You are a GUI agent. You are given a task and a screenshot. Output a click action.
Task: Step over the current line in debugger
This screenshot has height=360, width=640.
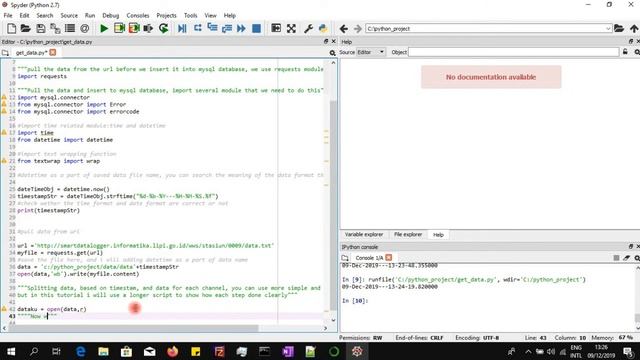(x=198, y=28)
